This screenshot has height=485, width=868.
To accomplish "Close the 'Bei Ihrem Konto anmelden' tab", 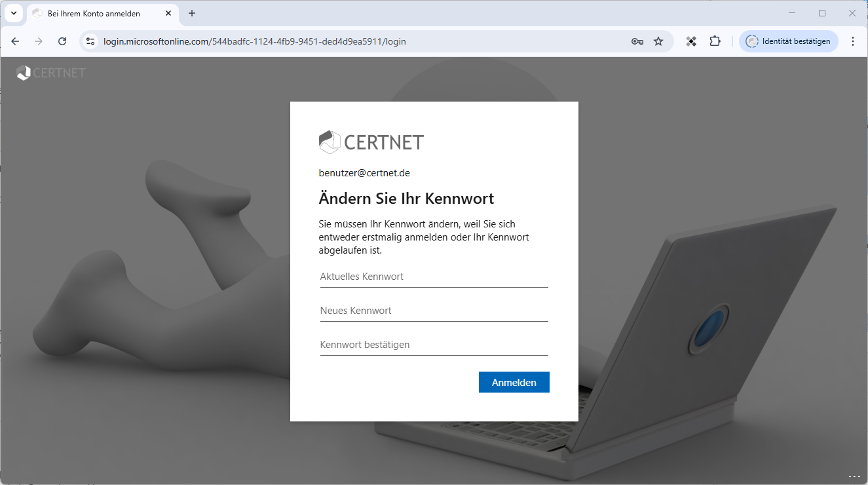I will pos(168,13).
